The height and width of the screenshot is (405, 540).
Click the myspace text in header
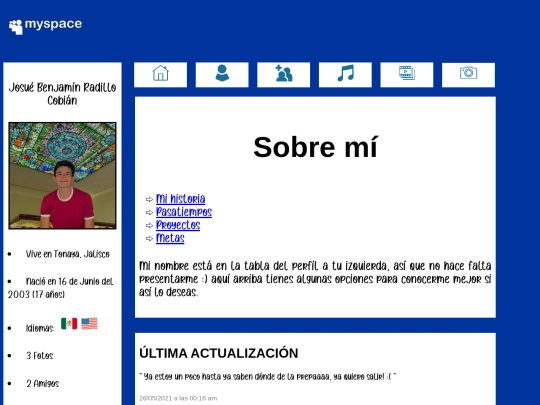pos(53,24)
